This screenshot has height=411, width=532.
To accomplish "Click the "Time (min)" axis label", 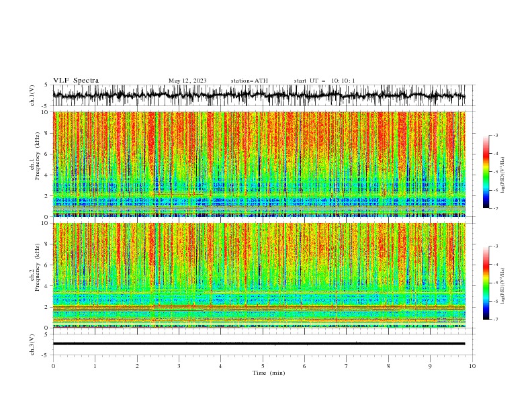I will click(x=269, y=373).
